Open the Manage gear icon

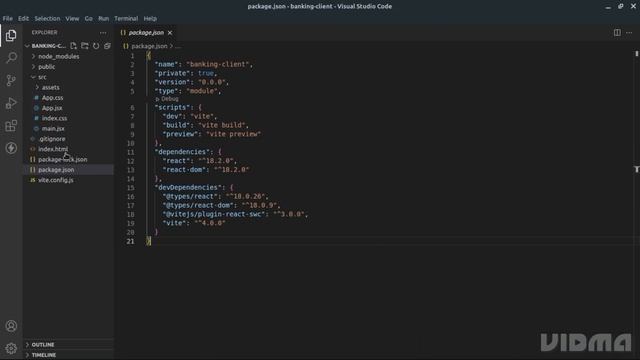click(x=11, y=348)
